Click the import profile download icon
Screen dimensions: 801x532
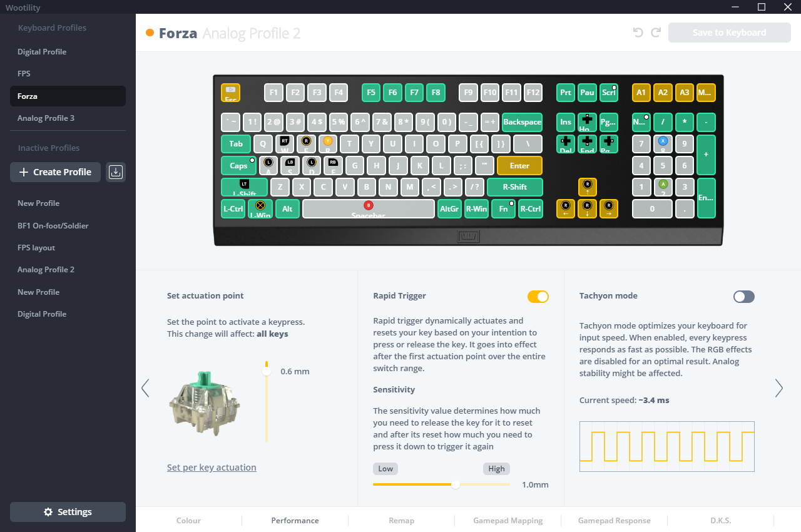115,172
